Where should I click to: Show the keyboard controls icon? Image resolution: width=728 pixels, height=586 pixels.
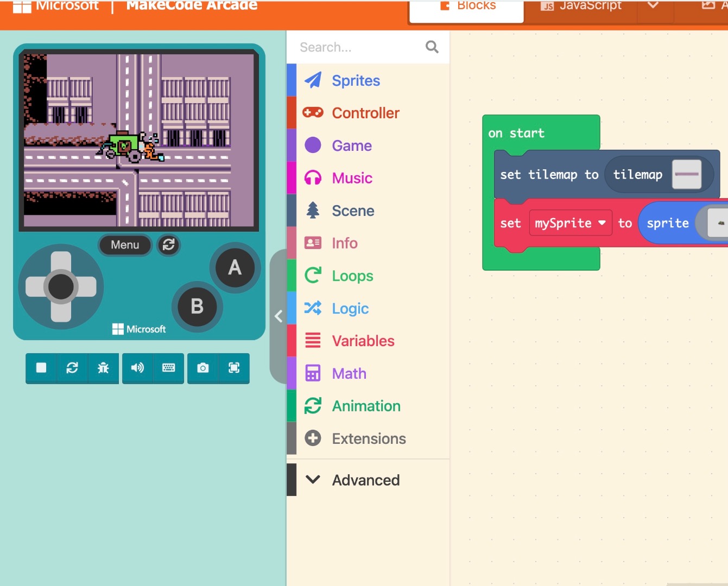[168, 368]
